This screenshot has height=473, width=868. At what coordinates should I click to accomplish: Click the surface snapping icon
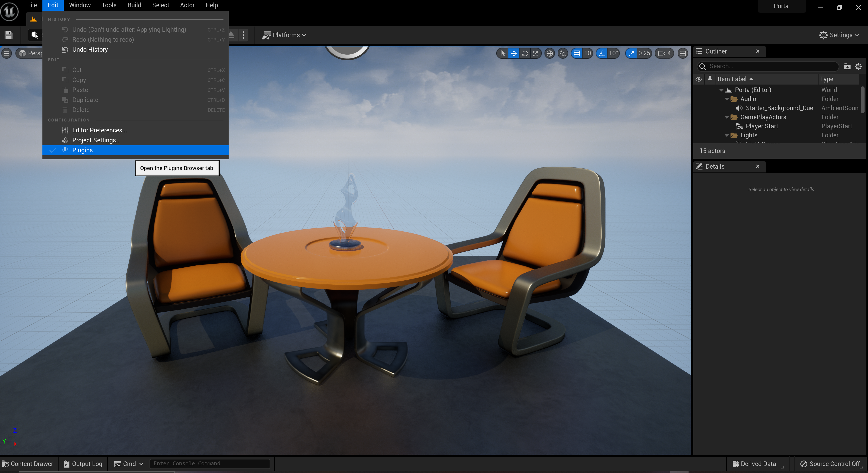tap(563, 53)
